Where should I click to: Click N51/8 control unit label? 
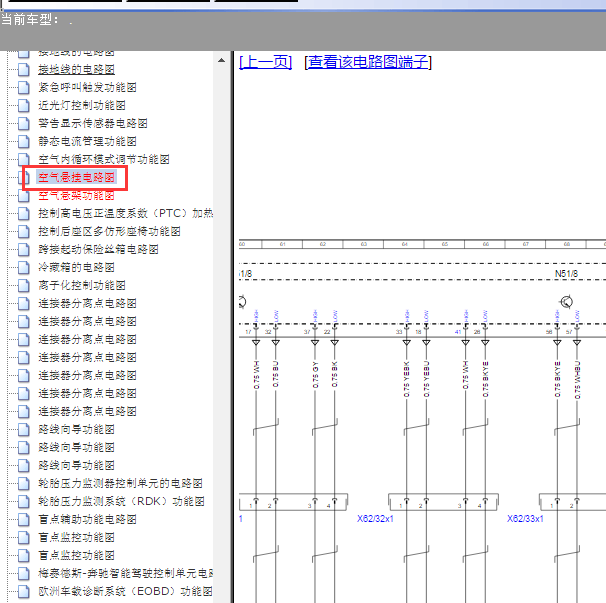[567, 274]
